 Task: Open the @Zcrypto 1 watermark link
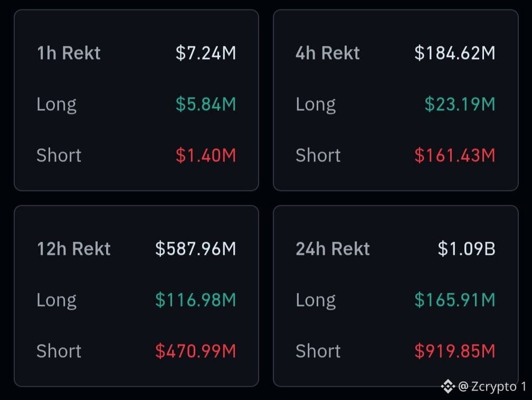tap(492, 387)
